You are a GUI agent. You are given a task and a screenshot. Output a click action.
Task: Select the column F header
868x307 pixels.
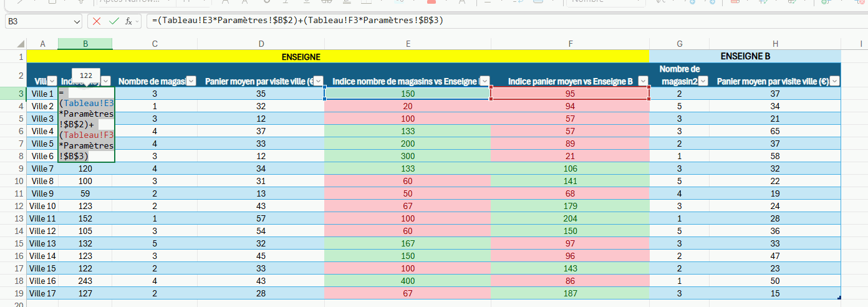pyautogui.click(x=570, y=44)
